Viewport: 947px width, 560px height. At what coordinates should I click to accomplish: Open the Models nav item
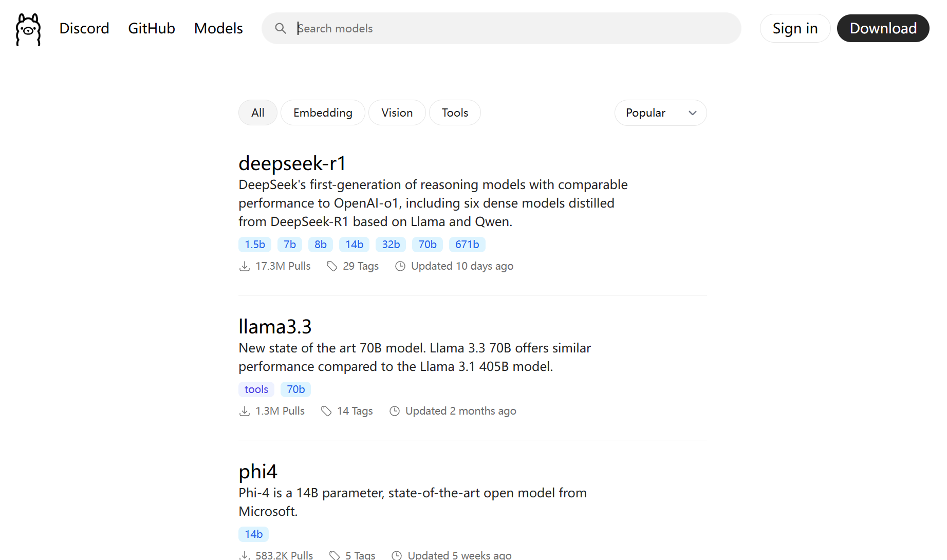pos(218,28)
